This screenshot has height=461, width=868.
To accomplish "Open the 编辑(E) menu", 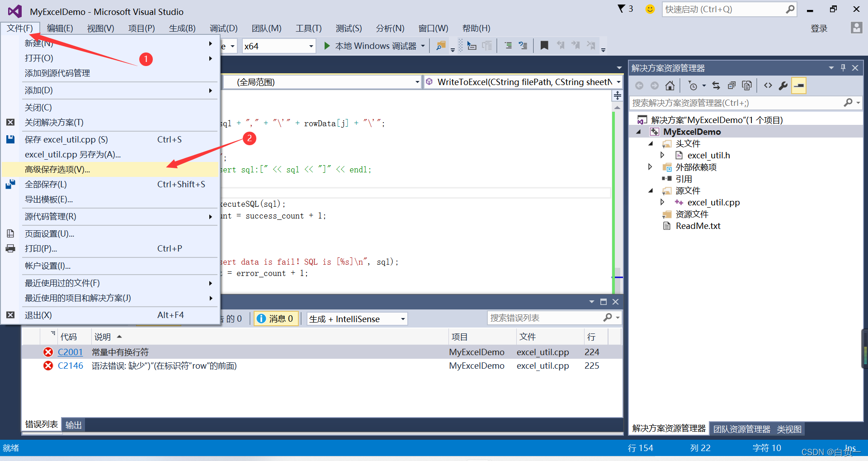I will coord(60,28).
